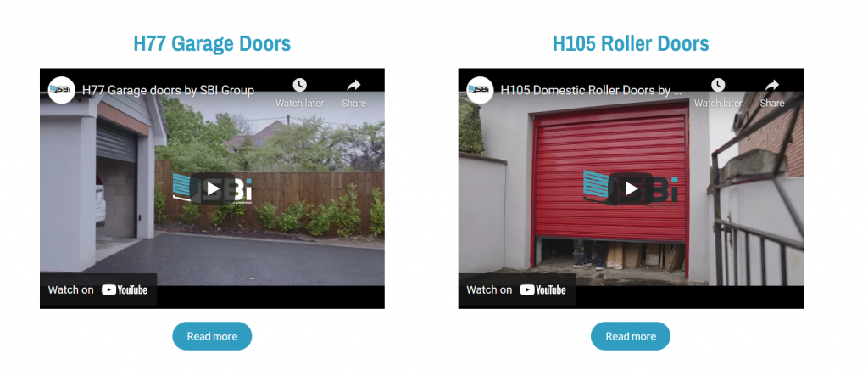This screenshot has width=868, height=376.
Task: Click Share arrow on H77 Garage video
Action: point(353,85)
